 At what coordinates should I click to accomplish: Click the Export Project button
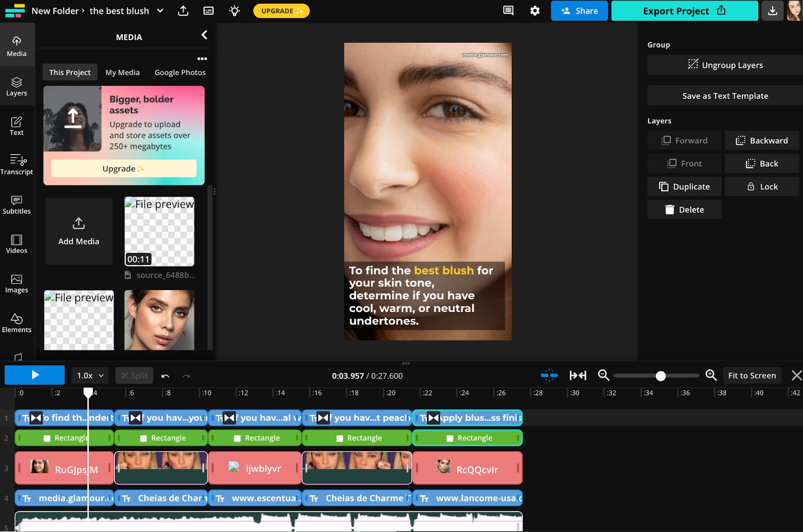click(x=684, y=11)
